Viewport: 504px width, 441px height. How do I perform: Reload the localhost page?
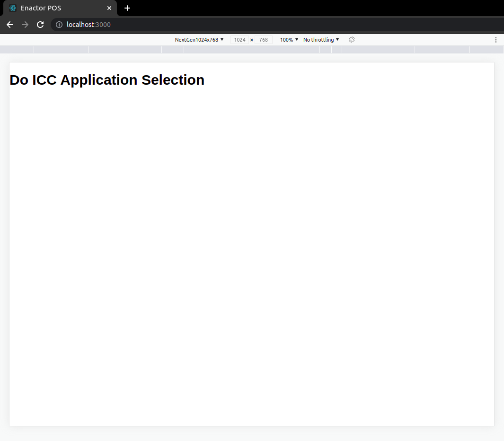point(40,25)
